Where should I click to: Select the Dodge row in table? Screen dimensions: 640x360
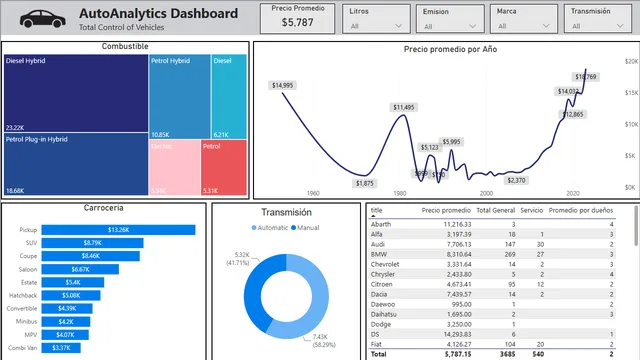click(x=492, y=324)
